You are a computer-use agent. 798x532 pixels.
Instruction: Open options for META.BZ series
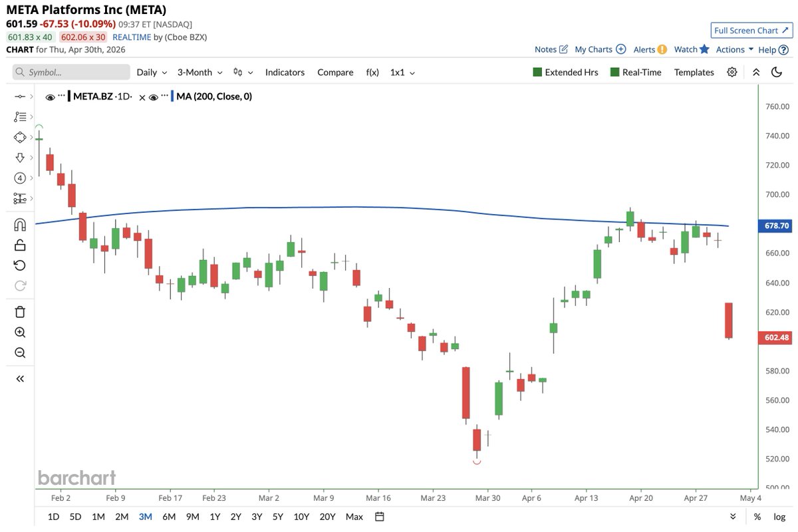point(62,95)
